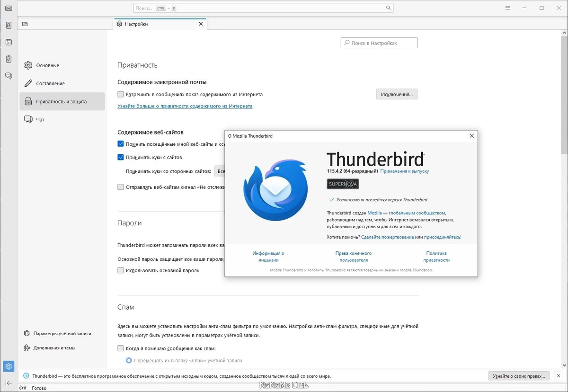Enable showing remote content in messages

(121, 94)
